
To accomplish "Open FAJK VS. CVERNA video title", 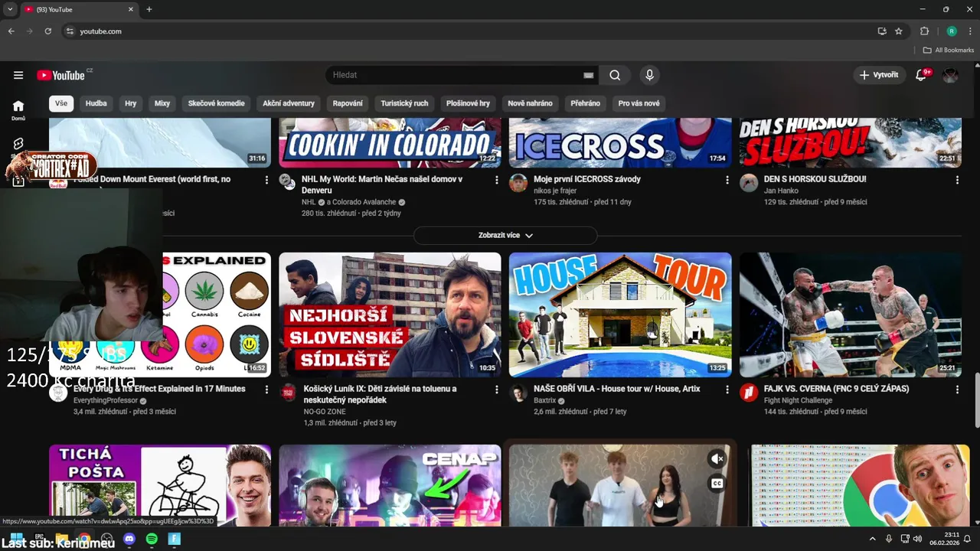I will tap(837, 389).
